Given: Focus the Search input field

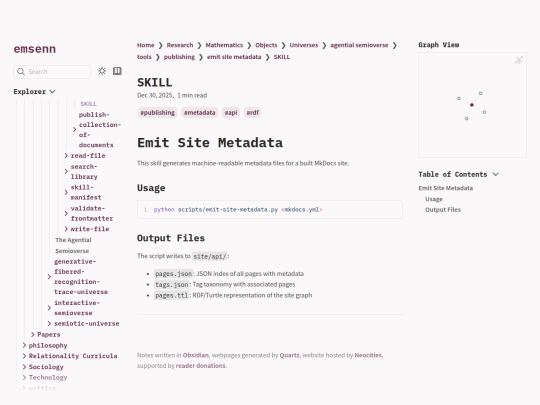Looking at the screenshot, I should click(52, 72).
